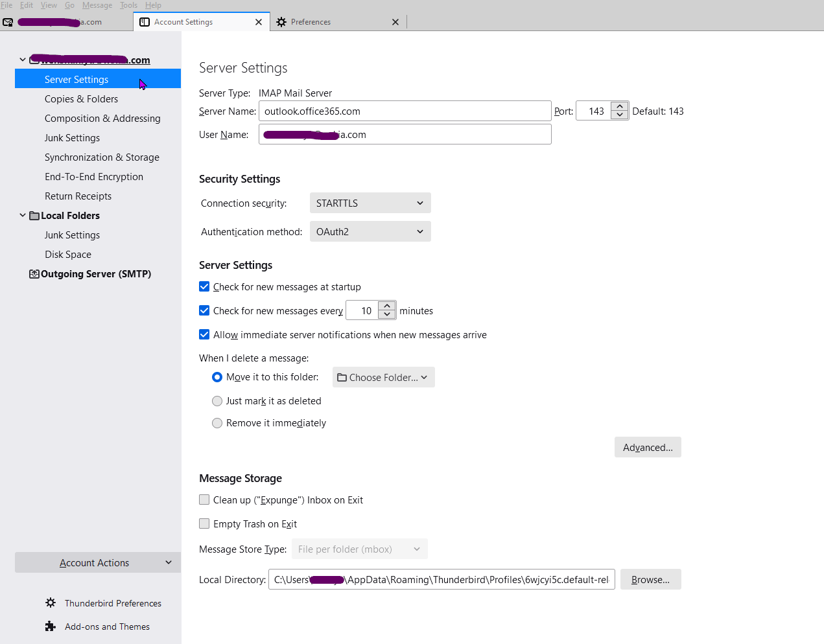This screenshot has height=644, width=824.
Task: Click the User Name input field
Action: (405, 134)
